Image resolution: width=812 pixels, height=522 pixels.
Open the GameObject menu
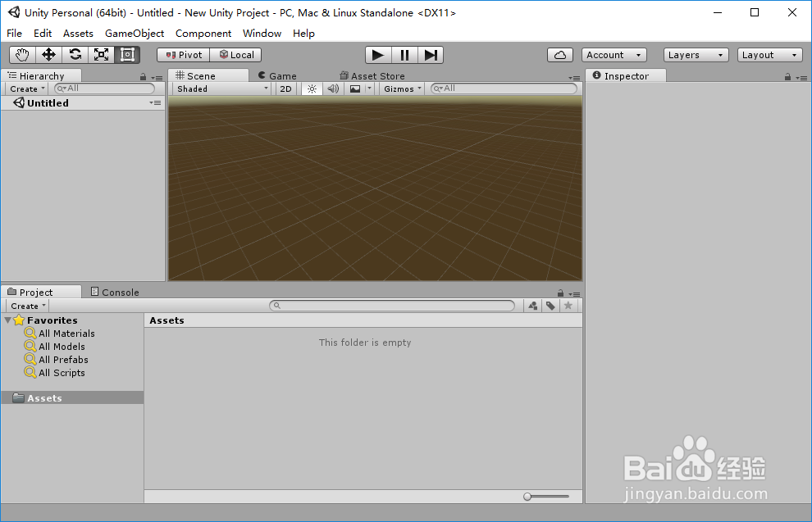tap(134, 33)
